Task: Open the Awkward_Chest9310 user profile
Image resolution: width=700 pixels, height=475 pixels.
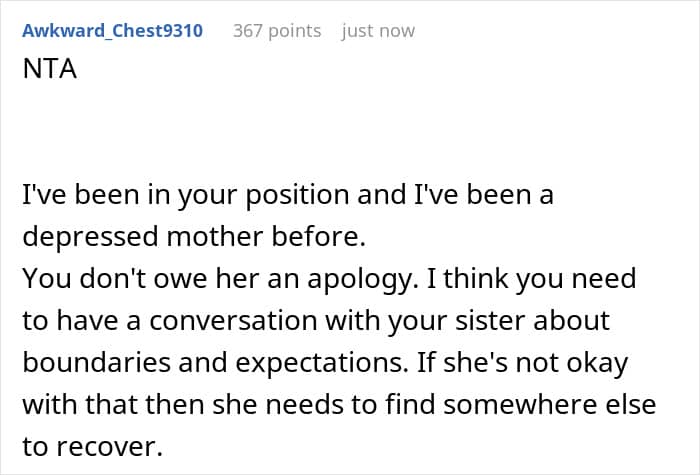Action: click(x=112, y=31)
